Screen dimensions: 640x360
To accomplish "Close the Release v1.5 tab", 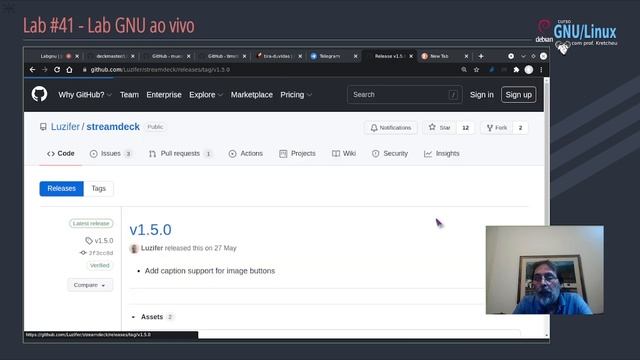I will pos(411,56).
